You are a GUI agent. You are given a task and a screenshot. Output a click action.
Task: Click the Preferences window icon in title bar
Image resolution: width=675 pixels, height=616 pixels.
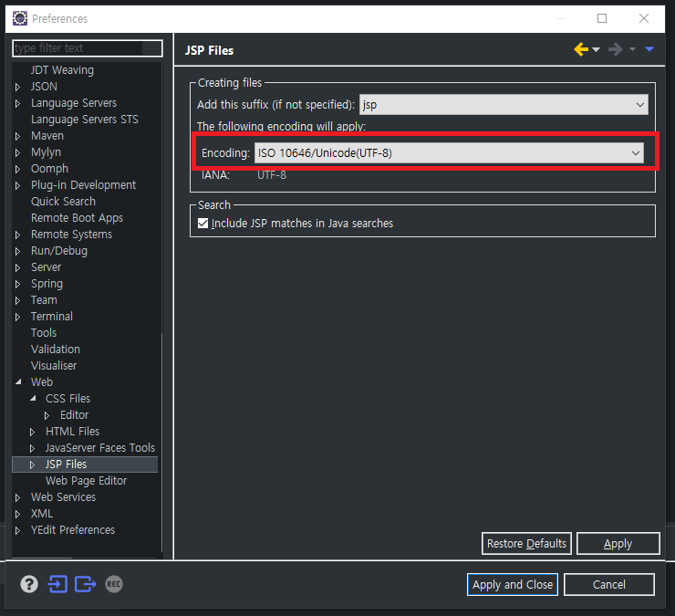pos(20,18)
